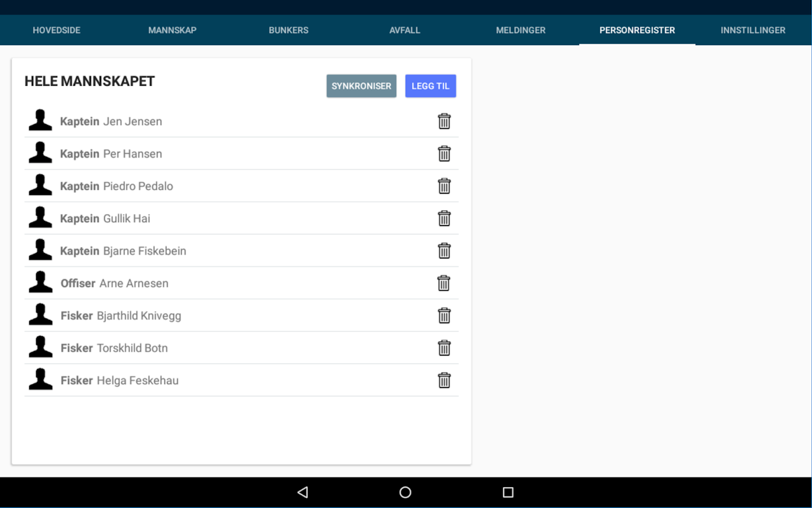Viewport: 812px width, 508px height.
Task: Click the Synkroniser button
Action: point(361,86)
